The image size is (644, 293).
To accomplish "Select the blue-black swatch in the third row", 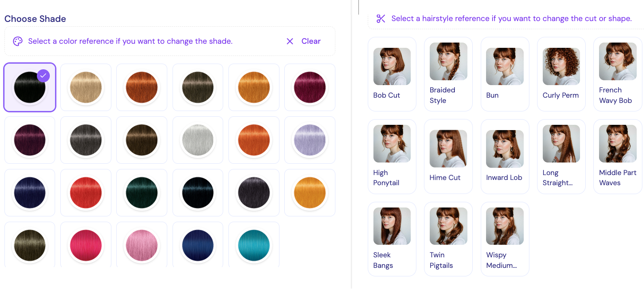I will coord(198,192).
